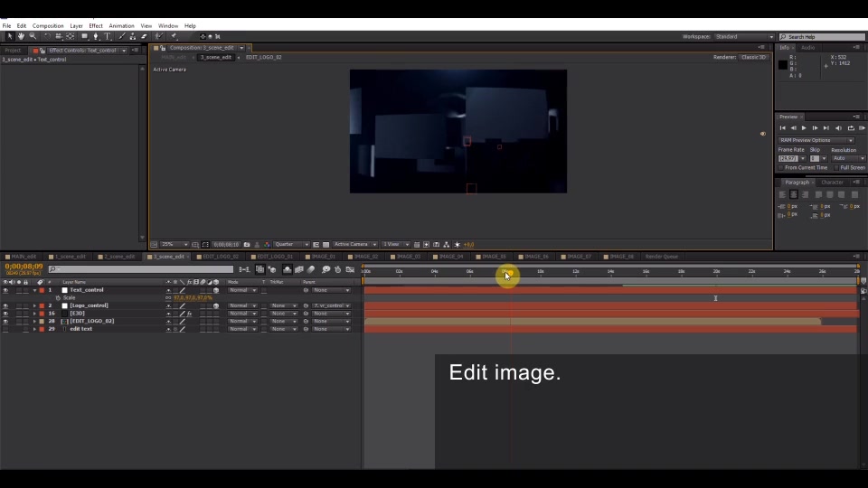Hide the Text_control layer
Image resolution: width=868 pixels, height=488 pixels.
5,290
